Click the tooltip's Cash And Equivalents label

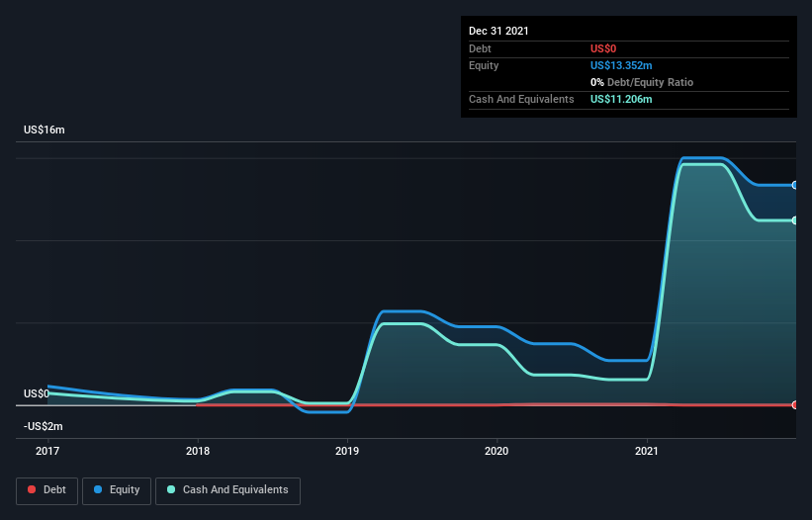[521, 99]
